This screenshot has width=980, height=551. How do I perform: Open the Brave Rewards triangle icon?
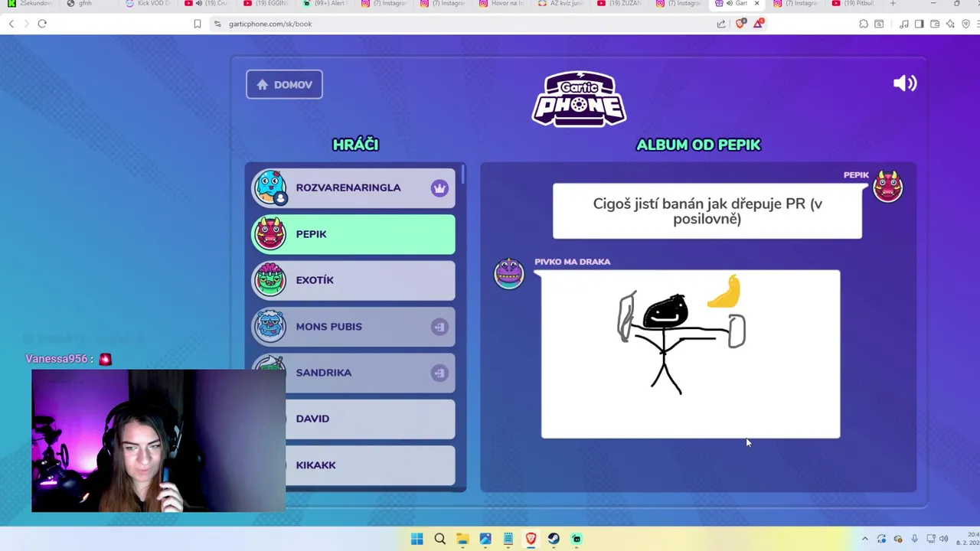point(758,24)
